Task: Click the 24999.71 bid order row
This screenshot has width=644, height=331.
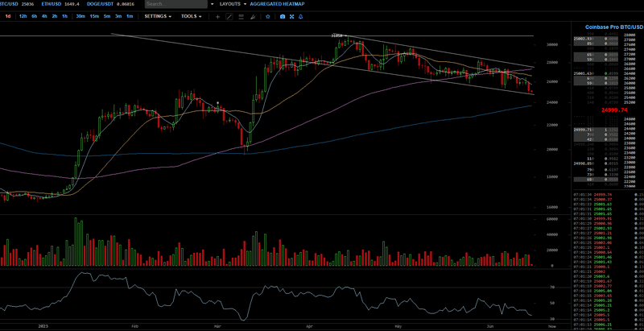Action: point(597,130)
